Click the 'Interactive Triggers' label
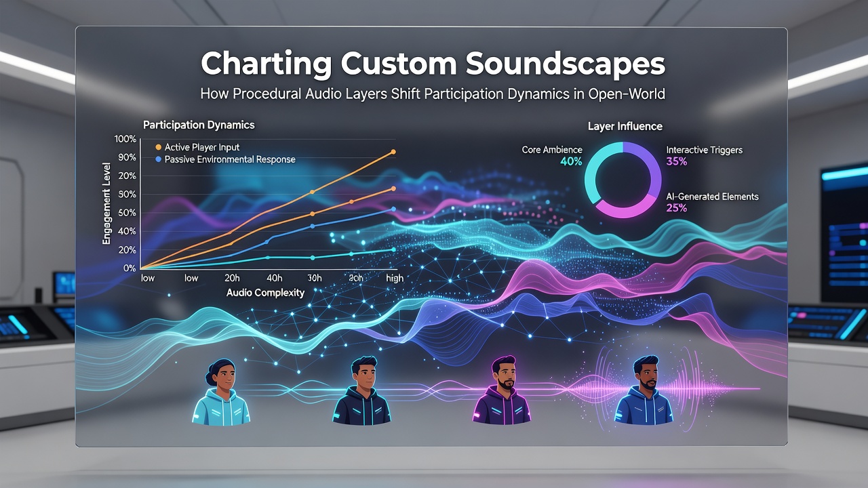868x488 pixels. (704, 149)
